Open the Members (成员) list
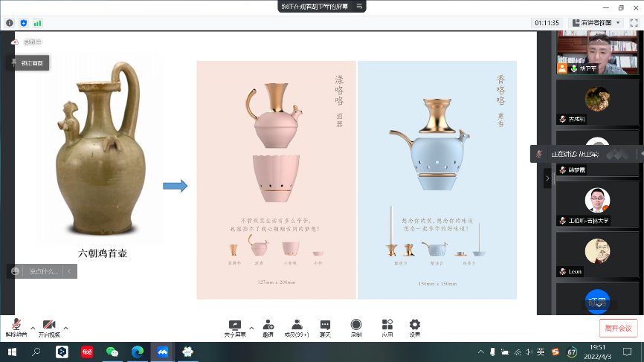 click(x=297, y=328)
